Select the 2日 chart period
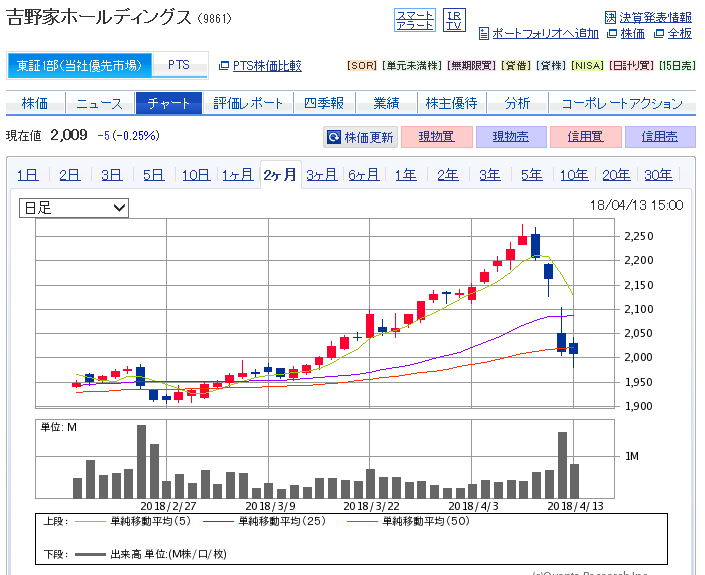 70,174
